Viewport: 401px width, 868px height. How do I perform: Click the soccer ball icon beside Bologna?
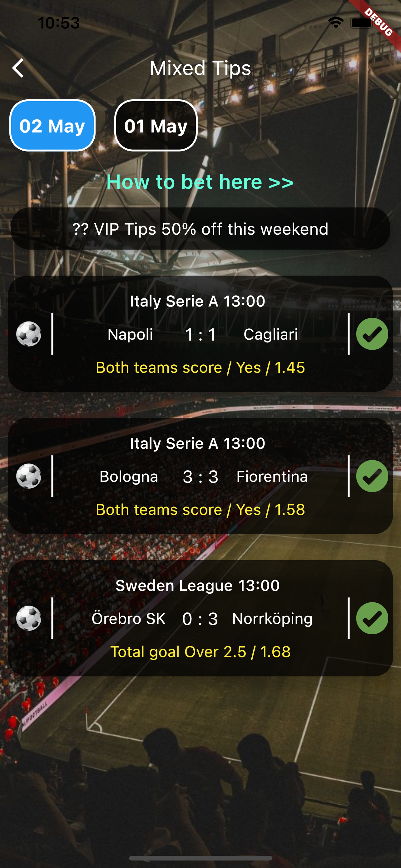pos(29,476)
